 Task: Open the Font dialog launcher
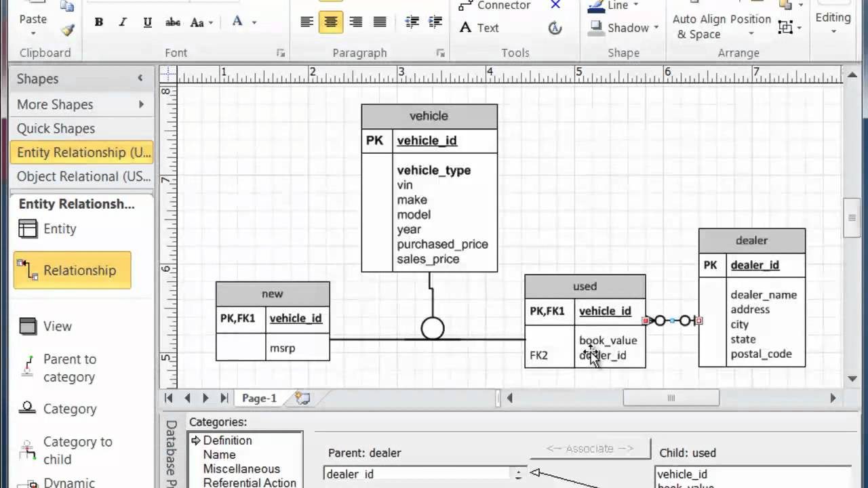[x=280, y=53]
